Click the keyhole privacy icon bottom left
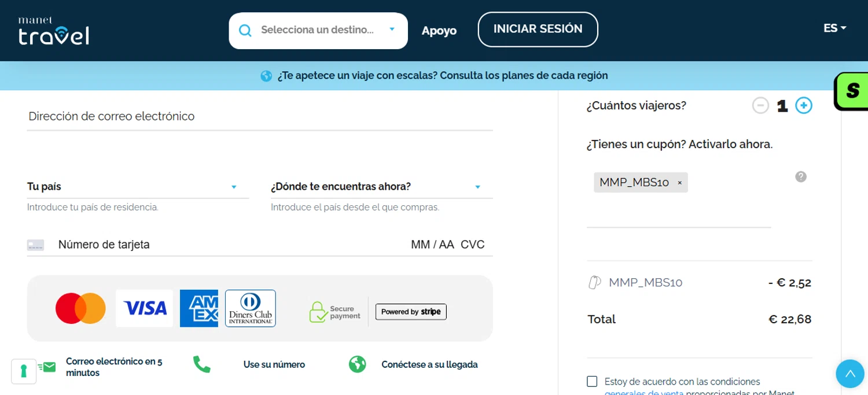 24,371
